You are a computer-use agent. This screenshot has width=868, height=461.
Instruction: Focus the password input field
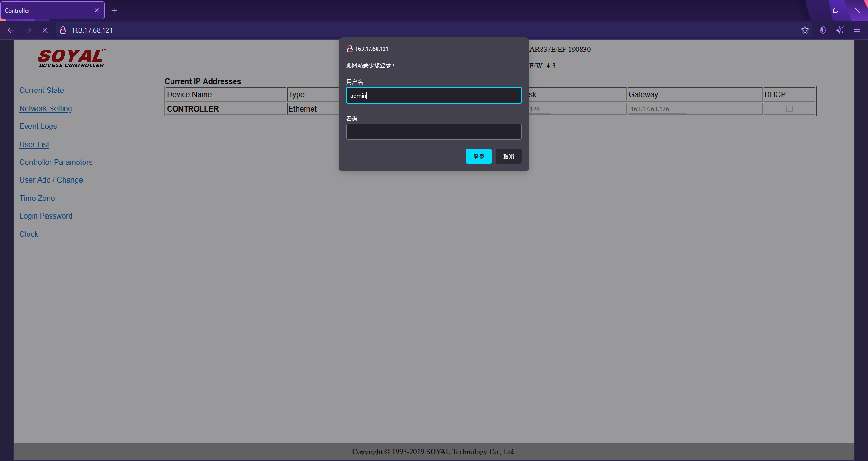click(434, 132)
